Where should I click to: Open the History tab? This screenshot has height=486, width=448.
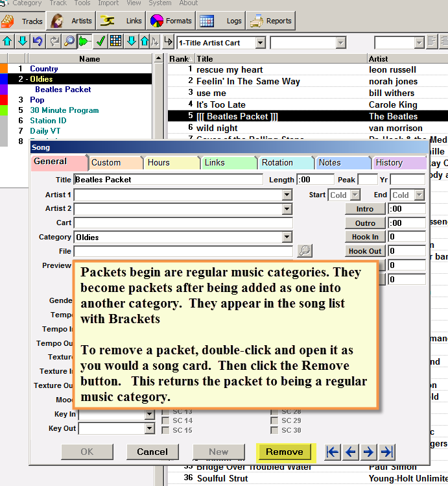coord(400,162)
